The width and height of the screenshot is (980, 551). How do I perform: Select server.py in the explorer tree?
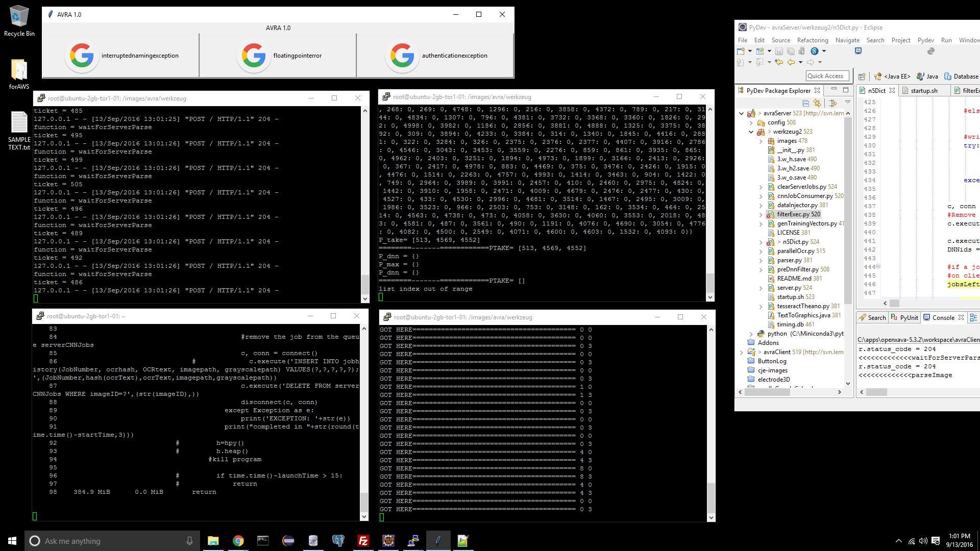pyautogui.click(x=789, y=288)
